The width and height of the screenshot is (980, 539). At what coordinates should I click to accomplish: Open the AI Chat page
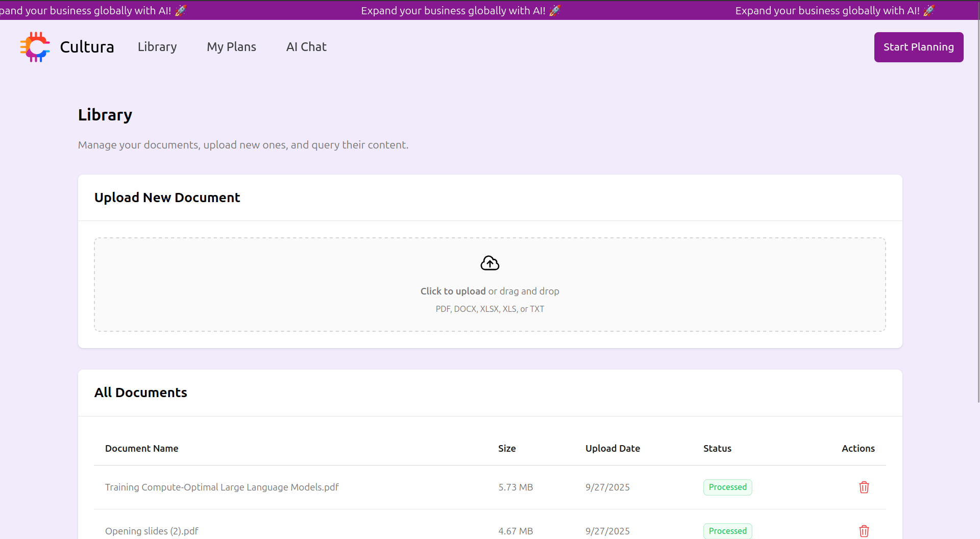[x=306, y=47]
